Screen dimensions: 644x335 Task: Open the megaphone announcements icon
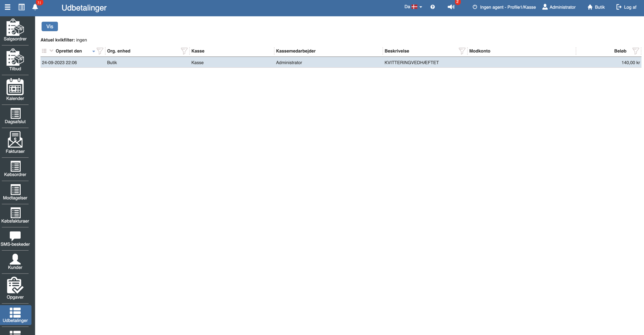pyautogui.click(x=451, y=7)
